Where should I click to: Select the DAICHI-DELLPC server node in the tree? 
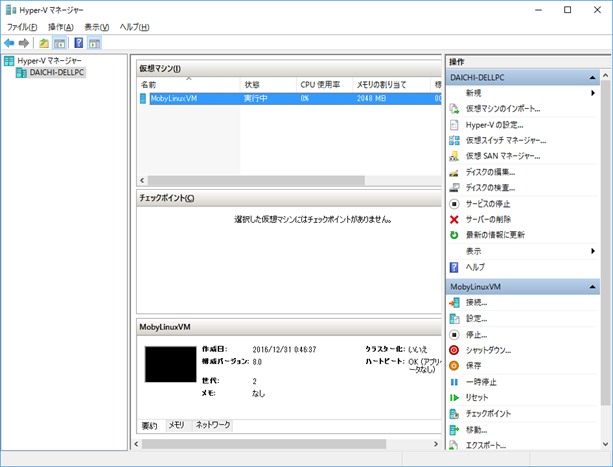tap(57, 72)
